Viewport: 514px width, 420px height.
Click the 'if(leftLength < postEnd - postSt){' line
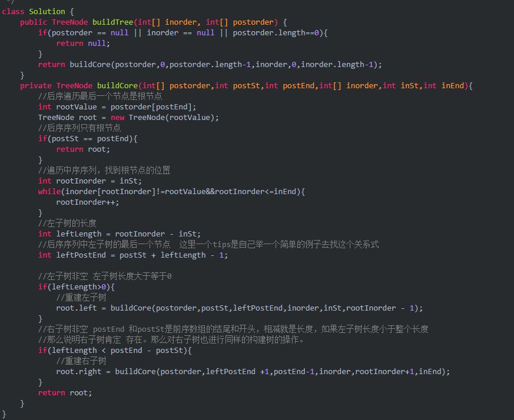115,351
